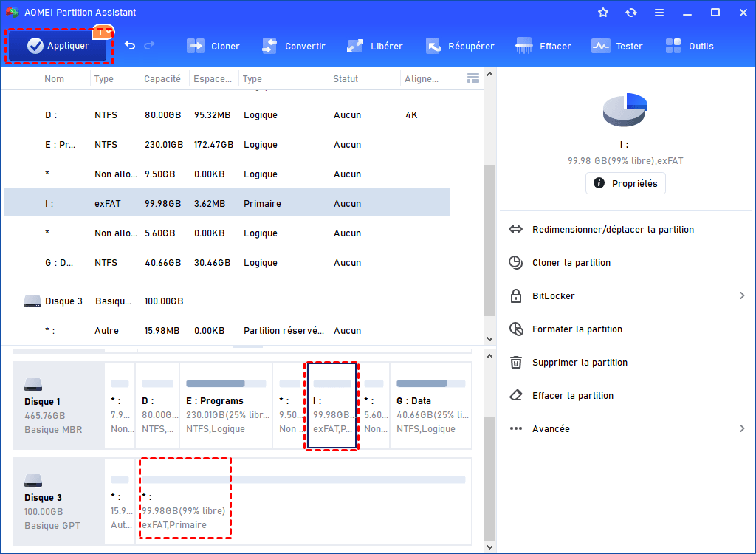Open the Récupérer recovery tool
Image resolution: width=756 pixels, height=554 pixels.
(x=434, y=45)
